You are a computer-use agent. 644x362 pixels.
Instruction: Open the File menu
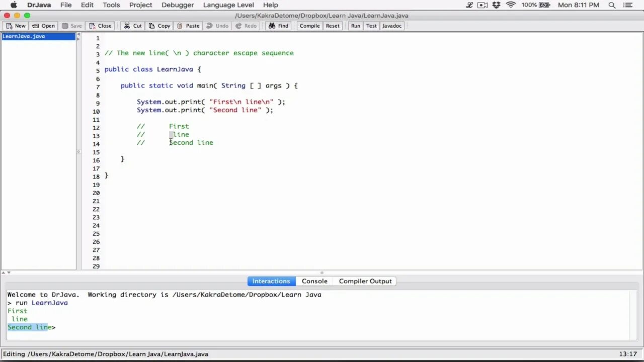(66, 5)
